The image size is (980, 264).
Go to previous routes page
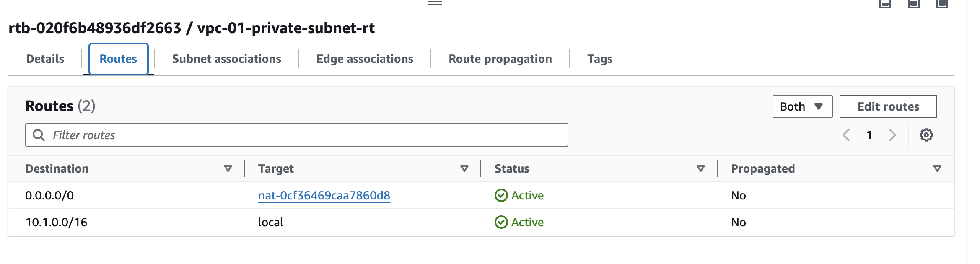coord(846,135)
